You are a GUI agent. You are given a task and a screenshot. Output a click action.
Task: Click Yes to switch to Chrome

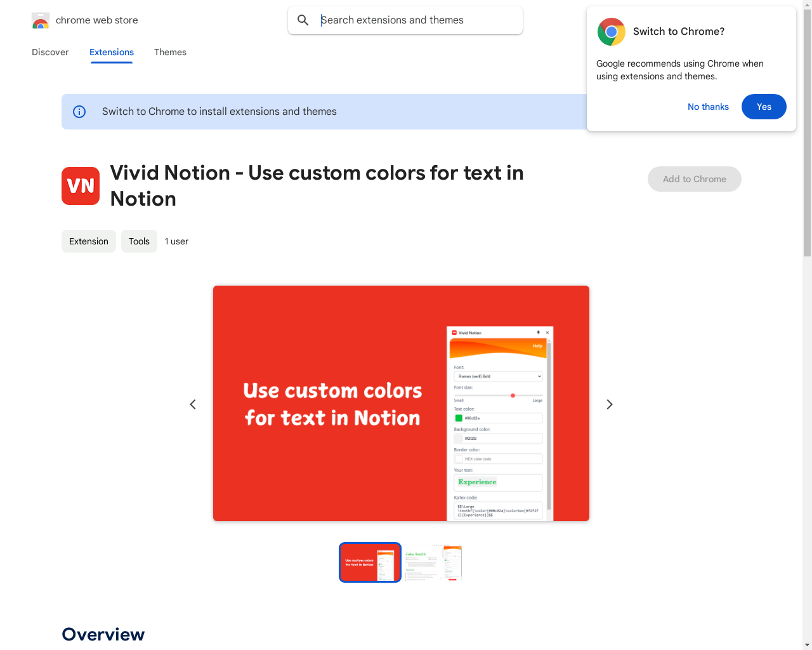(764, 107)
